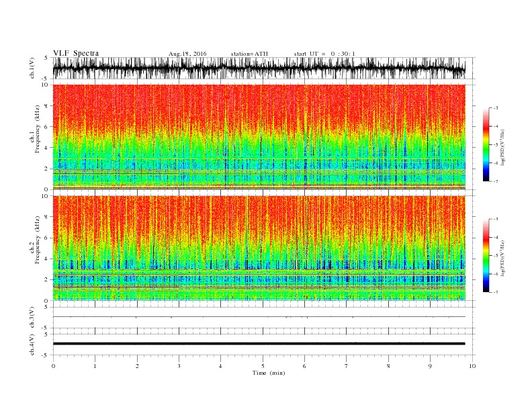Select the date text "Aug.18, 2016"

[x=187, y=54]
